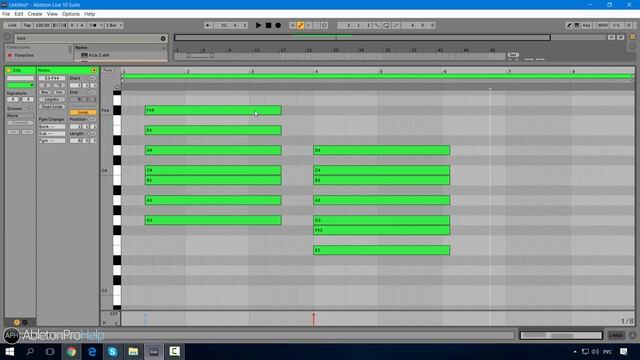
Task: Click the Set button next to End
Action: pyautogui.click(x=92, y=92)
